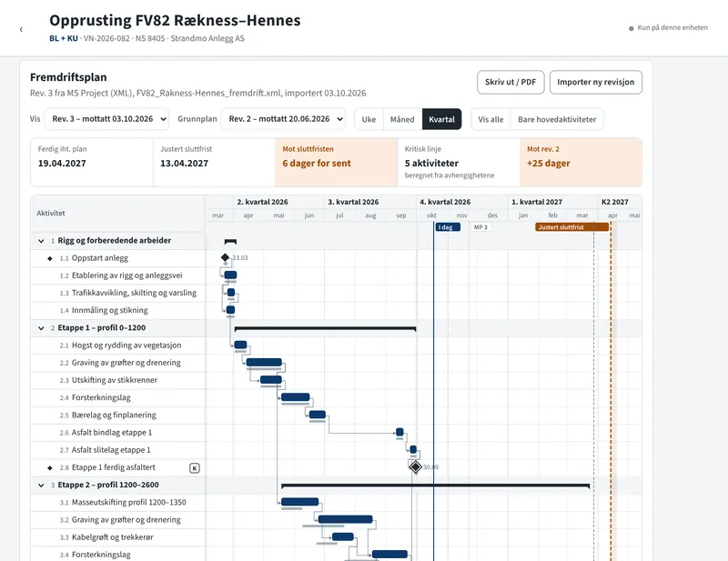Click Importer ny revisjon button
Screen dimensions: 728x561
[x=596, y=82]
